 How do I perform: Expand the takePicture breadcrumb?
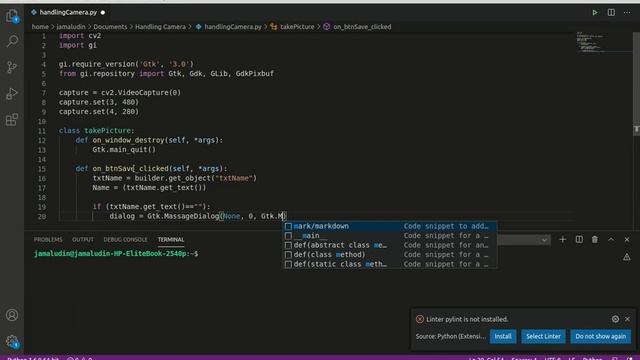click(x=297, y=27)
